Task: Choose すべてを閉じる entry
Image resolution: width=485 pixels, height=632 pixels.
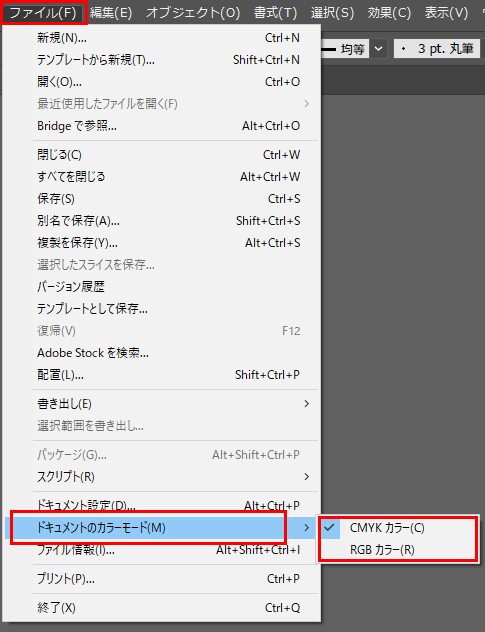Action: tap(163, 177)
